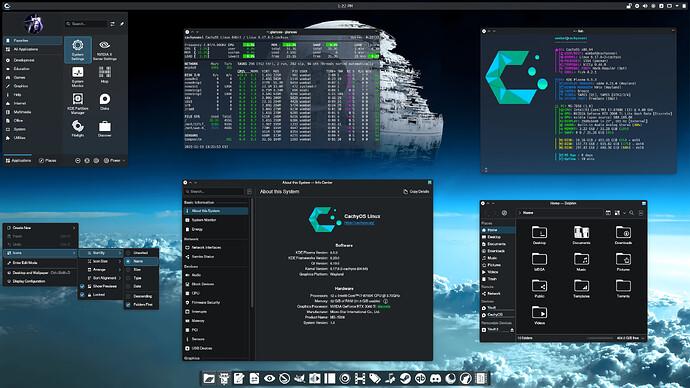Screen dimensions: 690x388
Task: Expand the Sort Alignment submenu
Action: [101, 278]
